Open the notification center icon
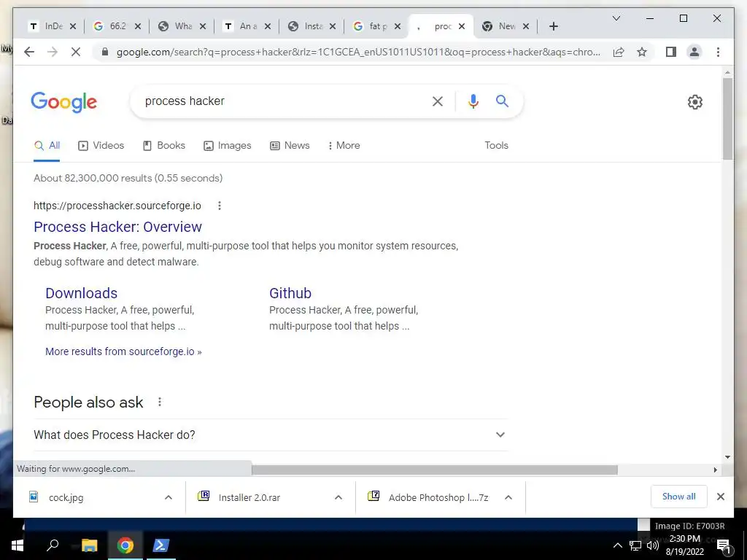 coord(723,546)
